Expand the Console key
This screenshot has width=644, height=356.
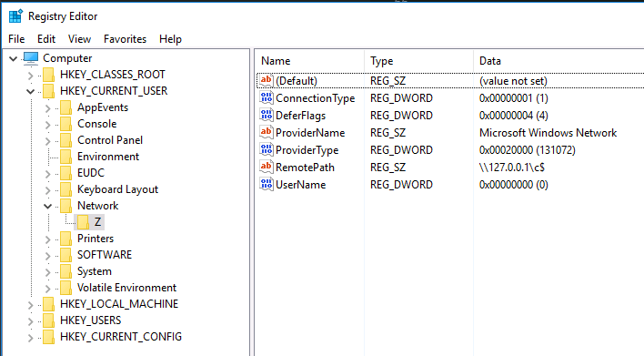coord(47,125)
